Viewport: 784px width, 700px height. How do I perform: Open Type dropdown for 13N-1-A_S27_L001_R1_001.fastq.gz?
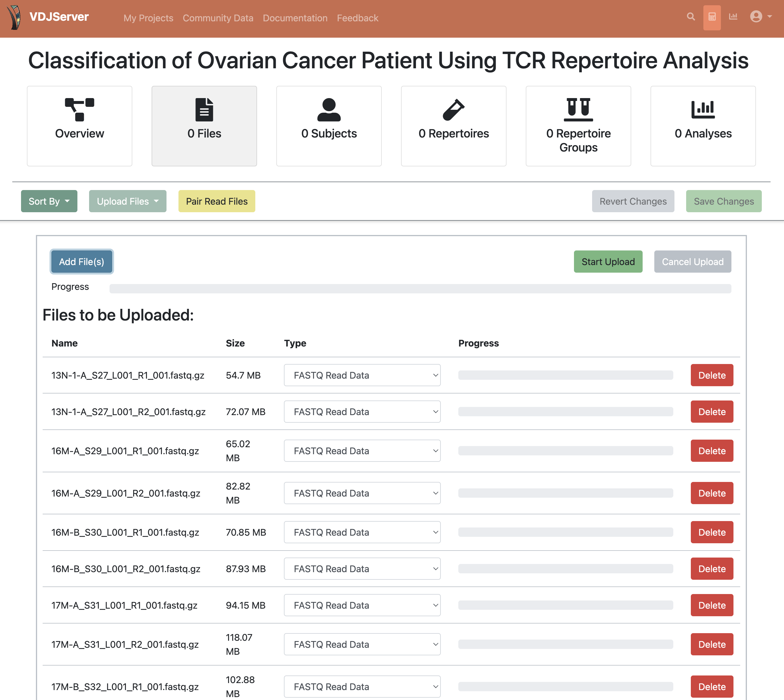tap(362, 375)
